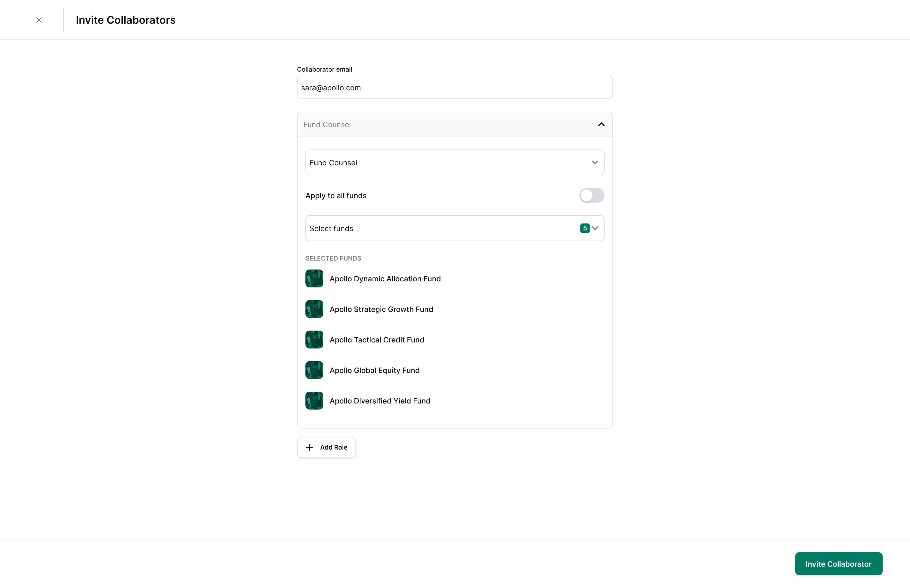The width and height of the screenshot is (910, 588).
Task: Select Apollo Diversified Yield Fund name
Action: click(x=380, y=401)
